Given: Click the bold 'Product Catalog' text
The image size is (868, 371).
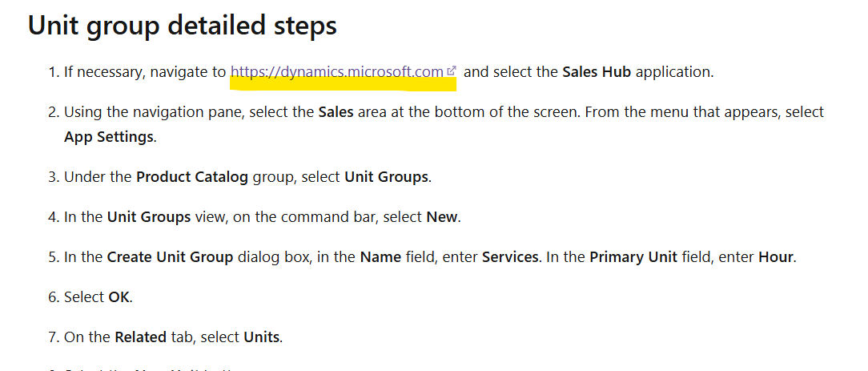Looking at the screenshot, I should coord(192,177).
